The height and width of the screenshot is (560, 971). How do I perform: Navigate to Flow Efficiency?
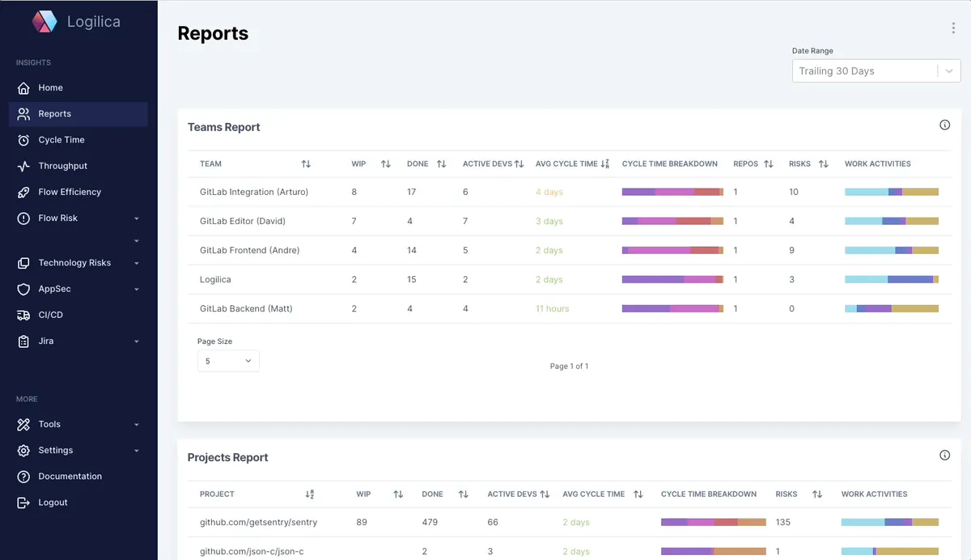click(x=70, y=192)
